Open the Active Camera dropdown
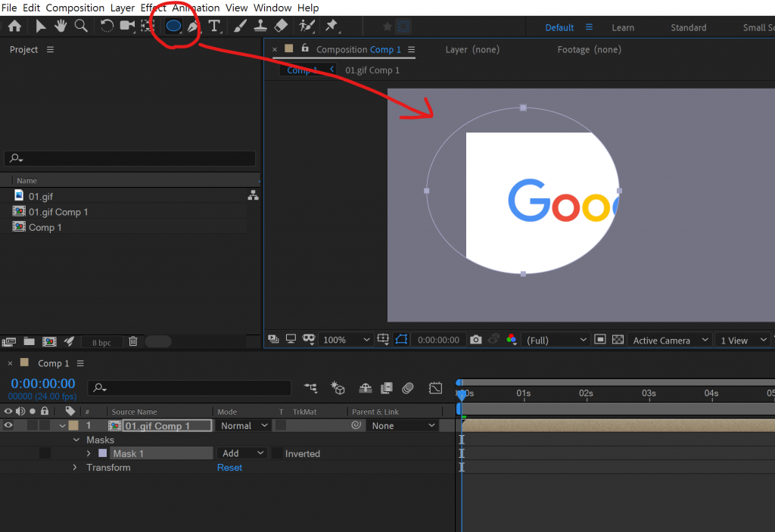This screenshot has height=532, width=775. click(x=671, y=341)
